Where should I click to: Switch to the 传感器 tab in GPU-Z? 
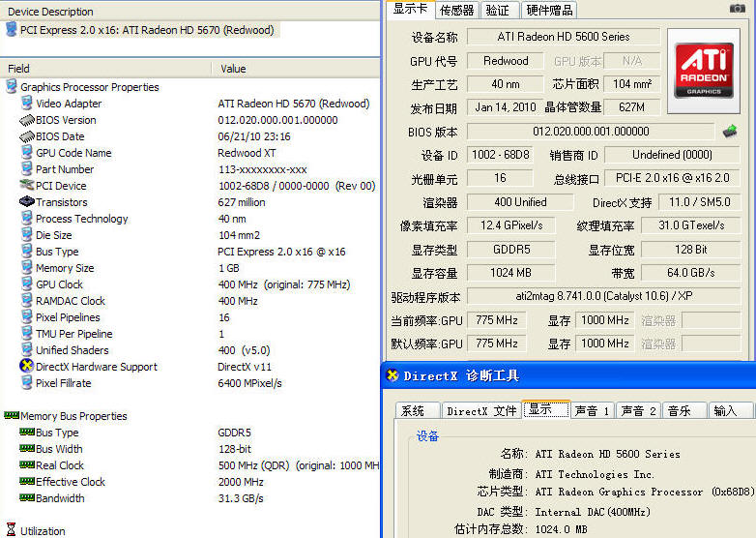click(456, 10)
